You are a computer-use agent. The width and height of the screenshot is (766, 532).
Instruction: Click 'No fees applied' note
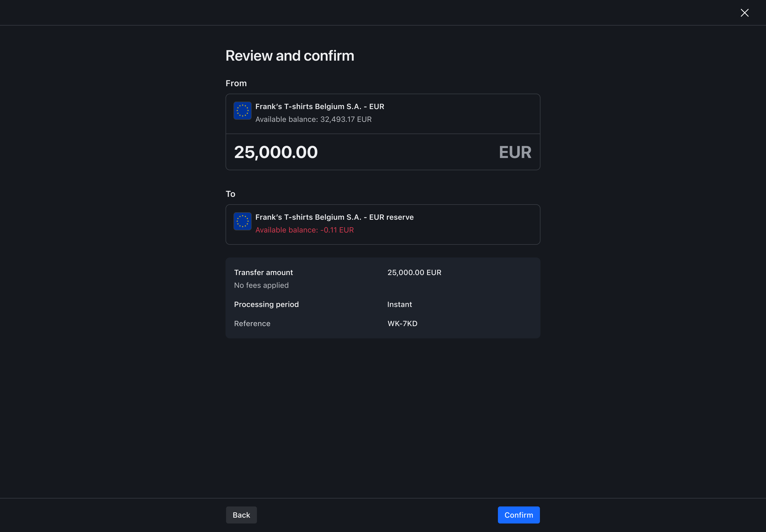pyautogui.click(x=261, y=285)
